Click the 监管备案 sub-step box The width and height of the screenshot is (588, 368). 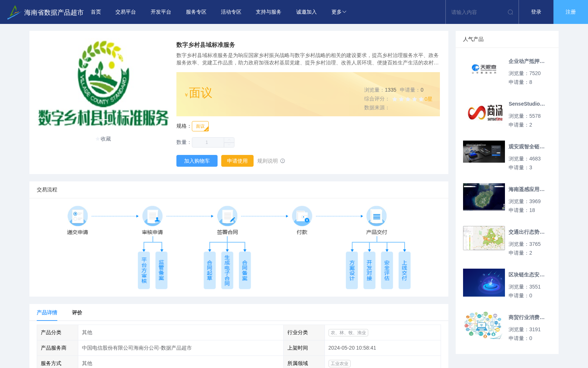[161, 270]
